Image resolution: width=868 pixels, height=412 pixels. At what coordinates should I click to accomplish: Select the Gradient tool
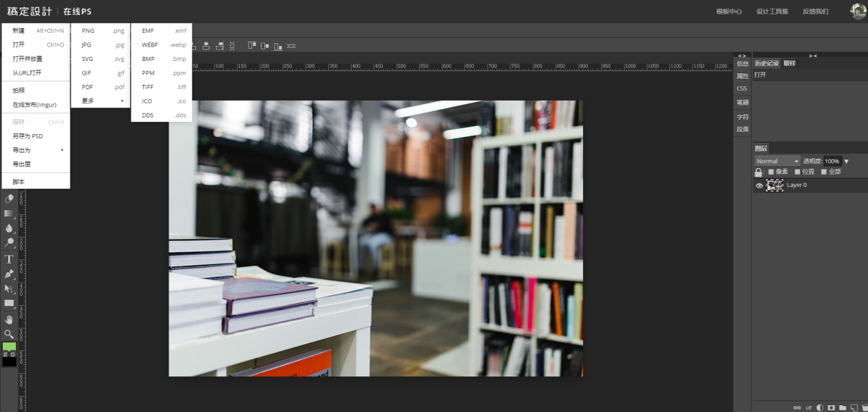point(9,214)
